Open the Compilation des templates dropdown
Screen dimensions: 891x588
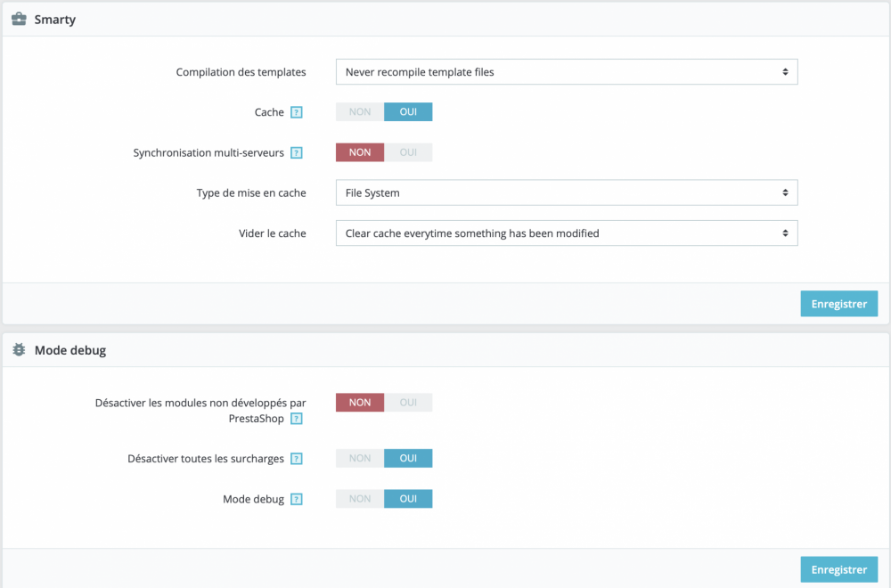[566, 71]
